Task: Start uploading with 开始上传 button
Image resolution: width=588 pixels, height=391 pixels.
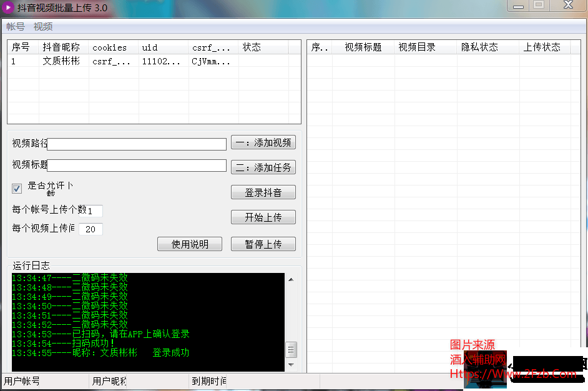Action: [263, 217]
